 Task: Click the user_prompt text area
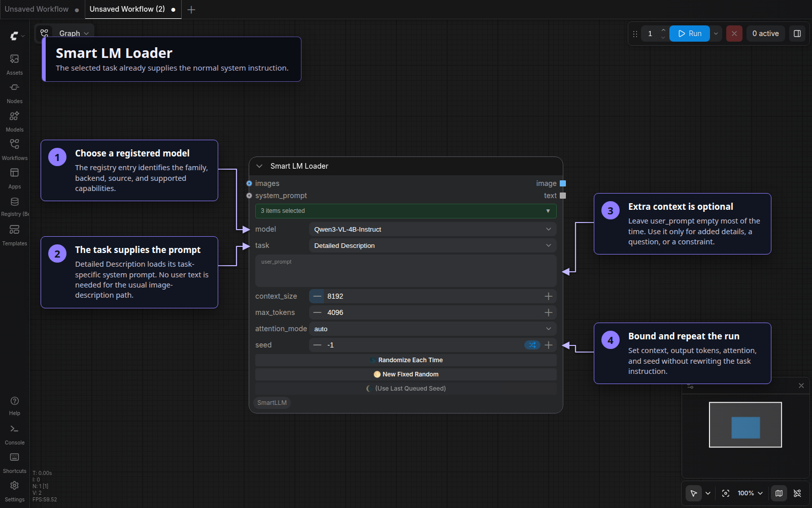pos(406,271)
